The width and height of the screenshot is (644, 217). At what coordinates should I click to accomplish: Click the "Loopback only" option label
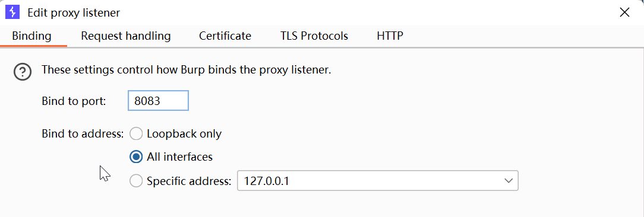coord(184,134)
